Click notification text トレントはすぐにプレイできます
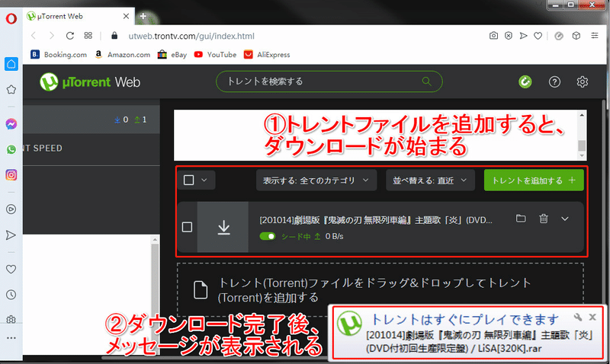The height and width of the screenshot is (364, 610). (465, 319)
